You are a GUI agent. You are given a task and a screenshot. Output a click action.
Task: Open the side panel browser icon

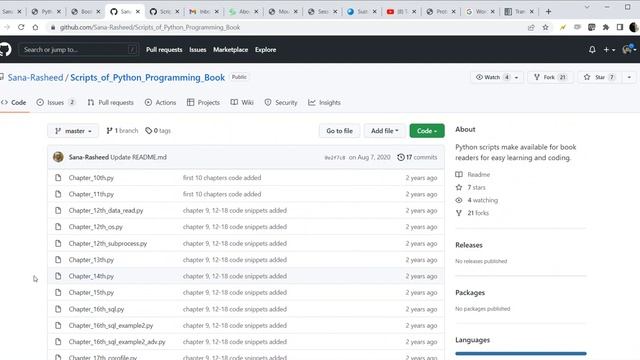pos(620,27)
